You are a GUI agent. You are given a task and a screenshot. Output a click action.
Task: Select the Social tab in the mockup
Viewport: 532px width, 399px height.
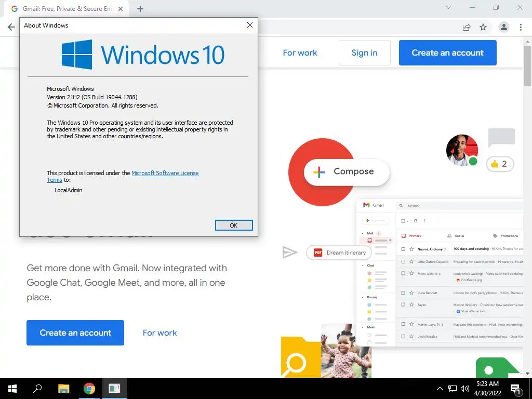tap(456, 235)
